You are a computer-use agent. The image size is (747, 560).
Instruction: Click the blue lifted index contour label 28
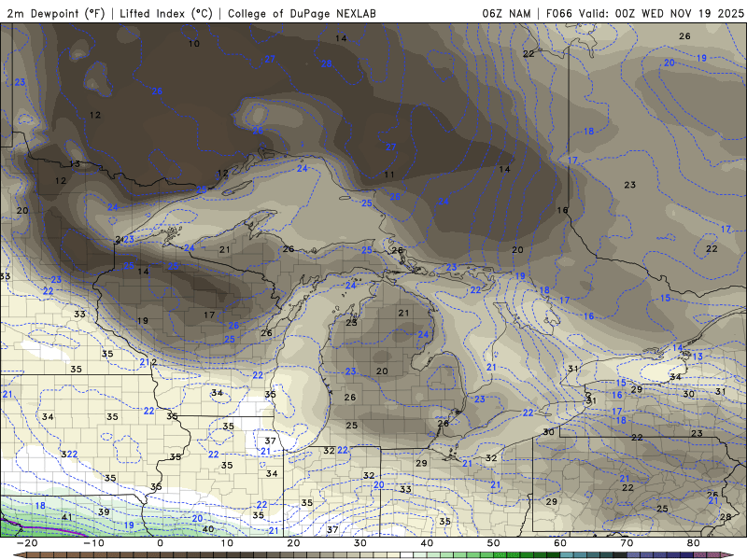[326, 63]
